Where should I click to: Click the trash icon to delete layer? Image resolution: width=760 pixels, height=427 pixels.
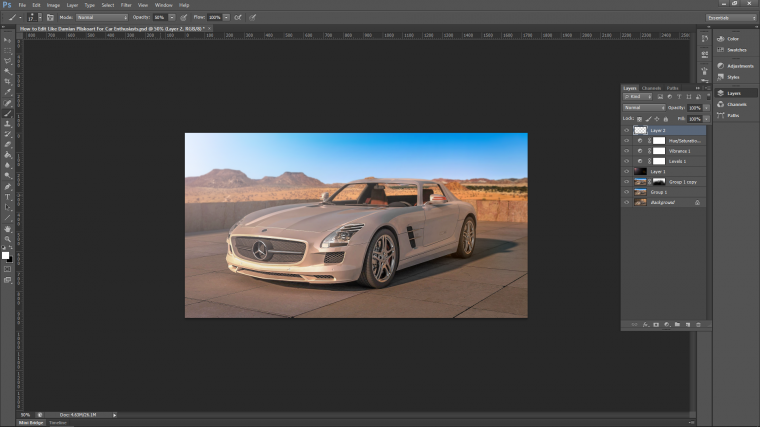698,325
